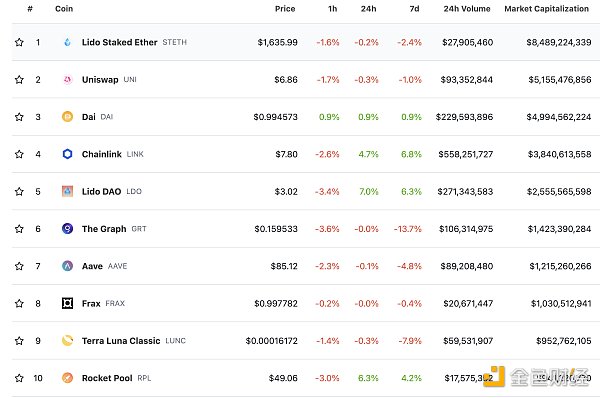Click the Uniswap unicorn logo icon
This screenshot has width=600, height=398.
click(67, 80)
